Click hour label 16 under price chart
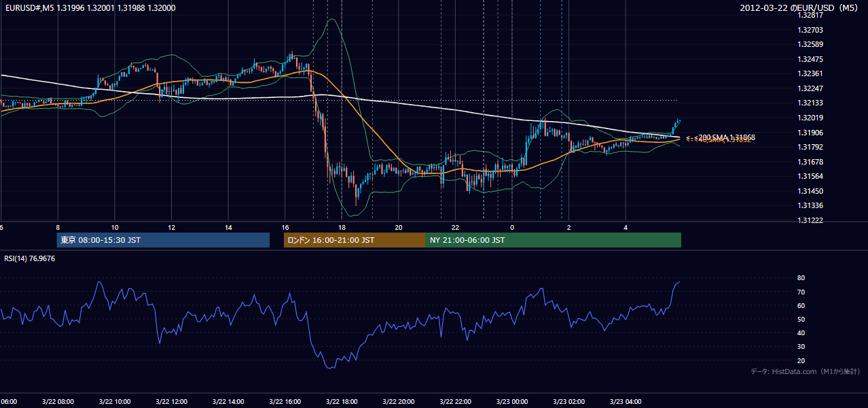868x408 pixels. coord(285,227)
